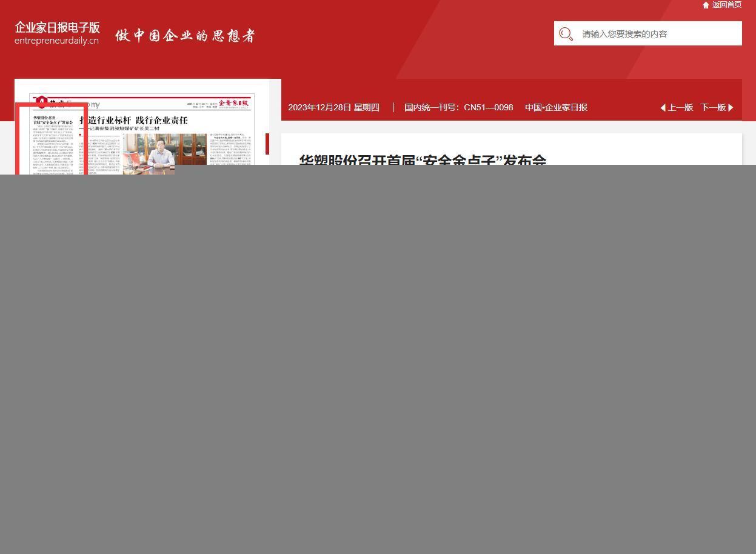Click the red hexagon page-number icon in thumbnail
The width and height of the screenshot is (756, 554).
(x=41, y=101)
